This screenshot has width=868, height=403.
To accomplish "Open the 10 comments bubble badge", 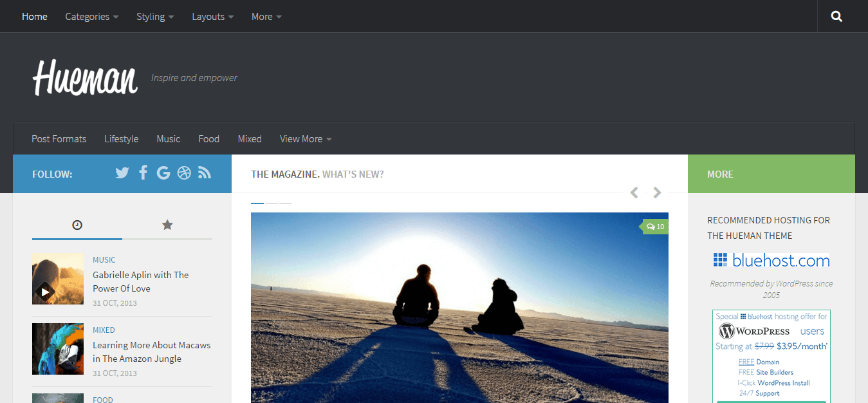I will click(655, 227).
